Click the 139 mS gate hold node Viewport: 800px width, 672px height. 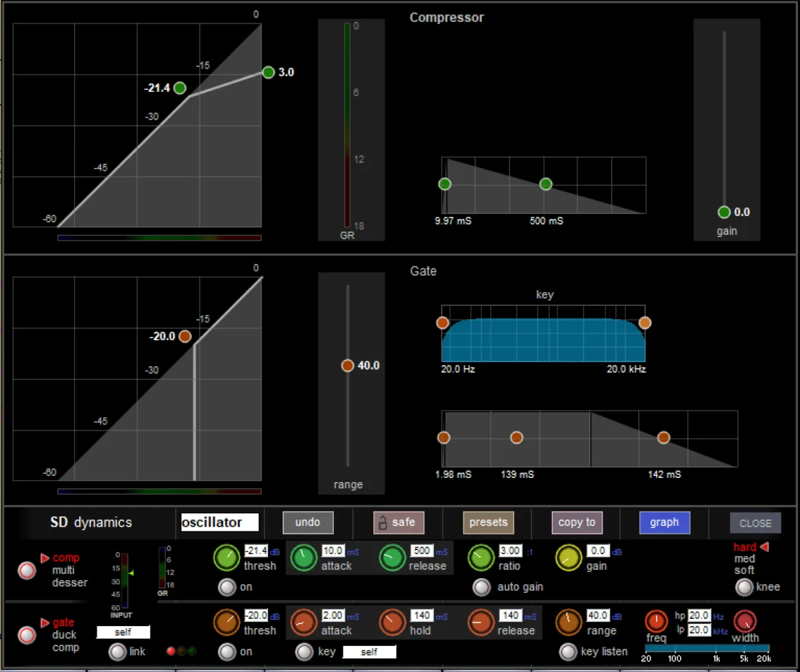click(517, 437)
